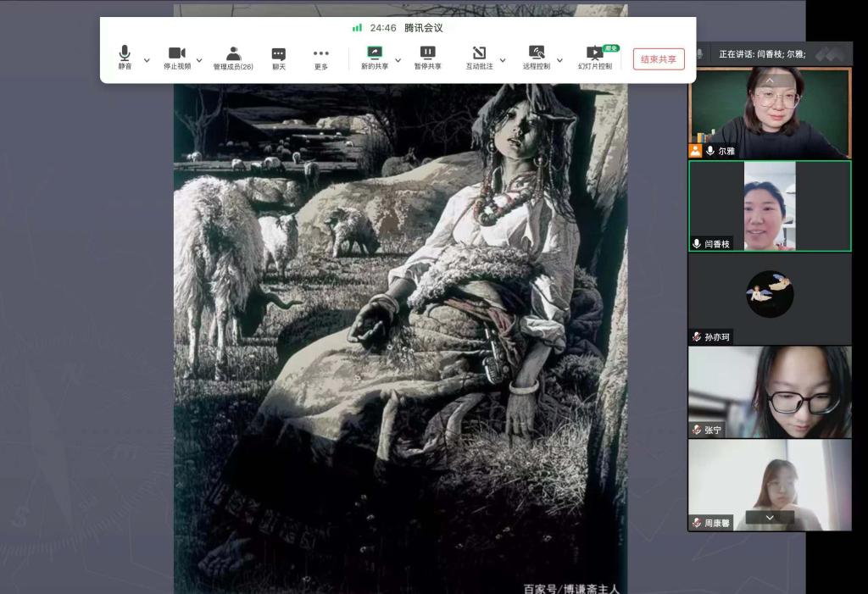Open Interactive Annotation (互动批注) tool
Viewport: 868px width, 594px height.
point(479,58)
